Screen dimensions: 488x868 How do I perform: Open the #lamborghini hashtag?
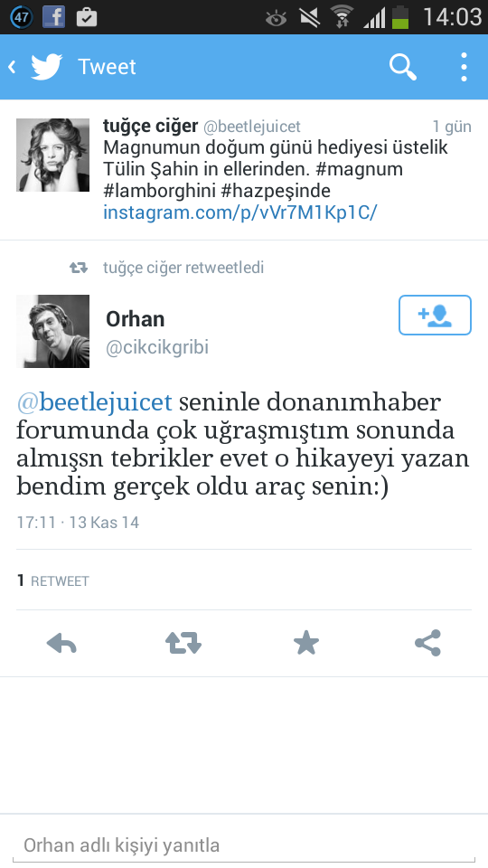pyautogui.click(x=159, y=191)
